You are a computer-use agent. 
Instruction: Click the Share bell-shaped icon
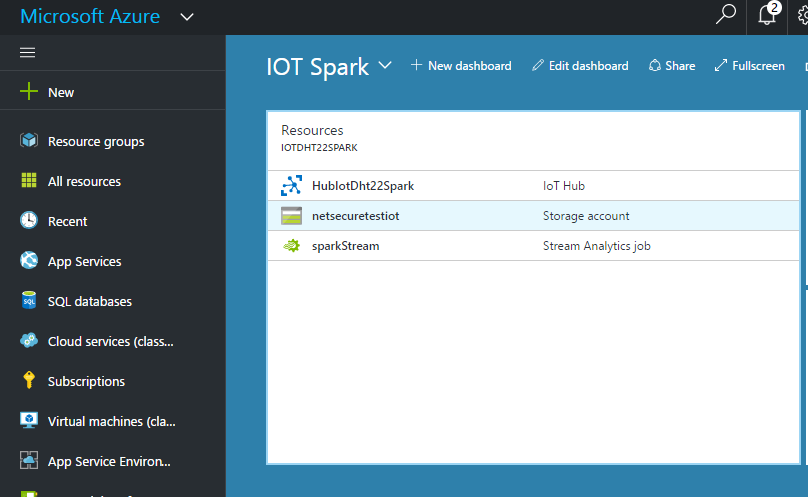point(654,65)
